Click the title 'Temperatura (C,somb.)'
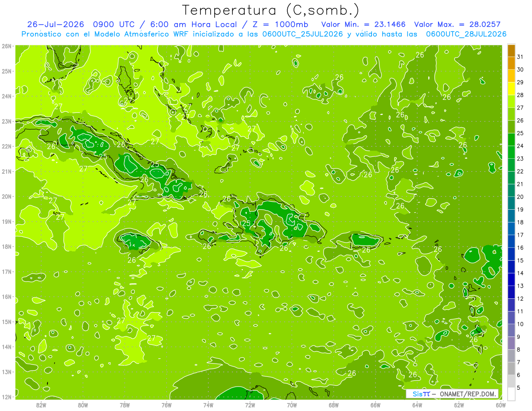This screenshot has height=411, width=532. tap(271, 10)
